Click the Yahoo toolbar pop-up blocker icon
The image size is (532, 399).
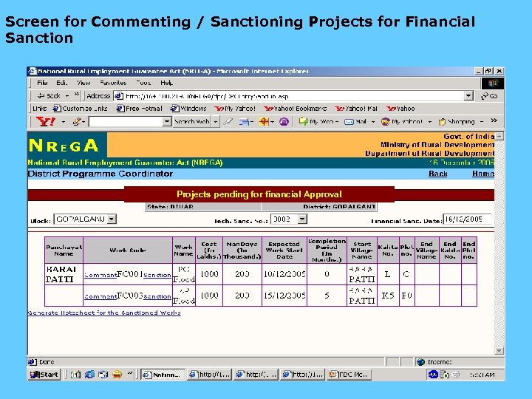click(x=245, y=121)
